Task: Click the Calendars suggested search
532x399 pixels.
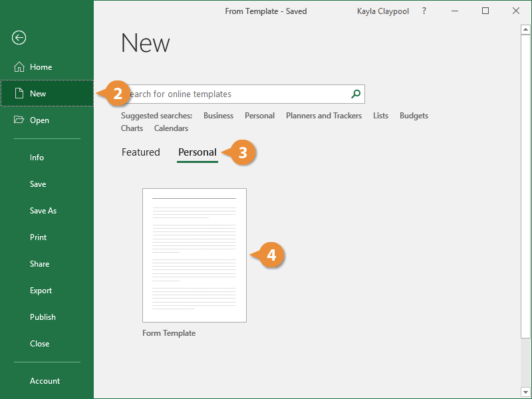Action: [x=171, y=128]
